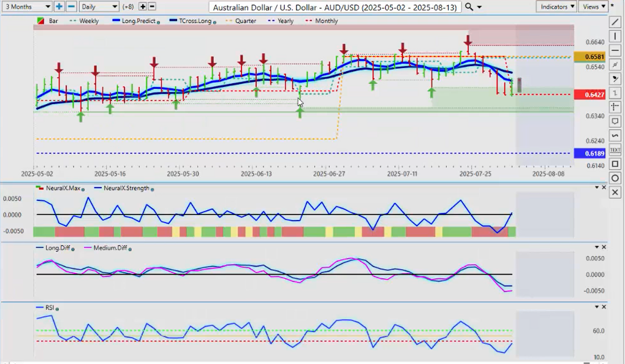Open the Daily interval dropdown
Image resolution: width=625 pixels, height=364 pixels.
point(98,7)
